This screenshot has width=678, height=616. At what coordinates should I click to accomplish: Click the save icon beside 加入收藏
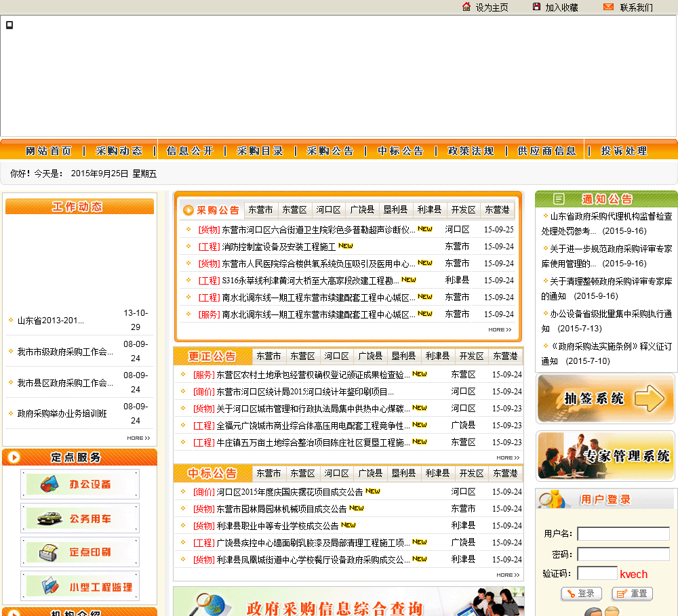pos(537,7)
